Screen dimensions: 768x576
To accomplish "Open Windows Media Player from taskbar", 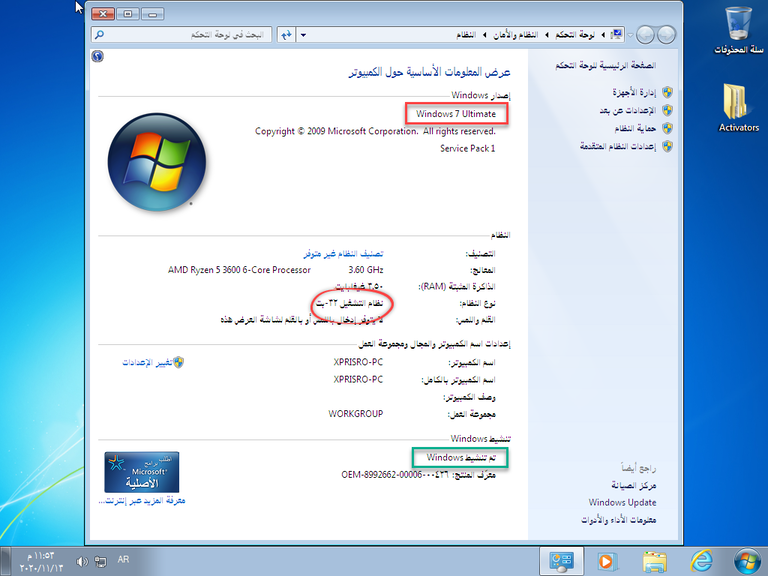I will (x=607, y=561).
